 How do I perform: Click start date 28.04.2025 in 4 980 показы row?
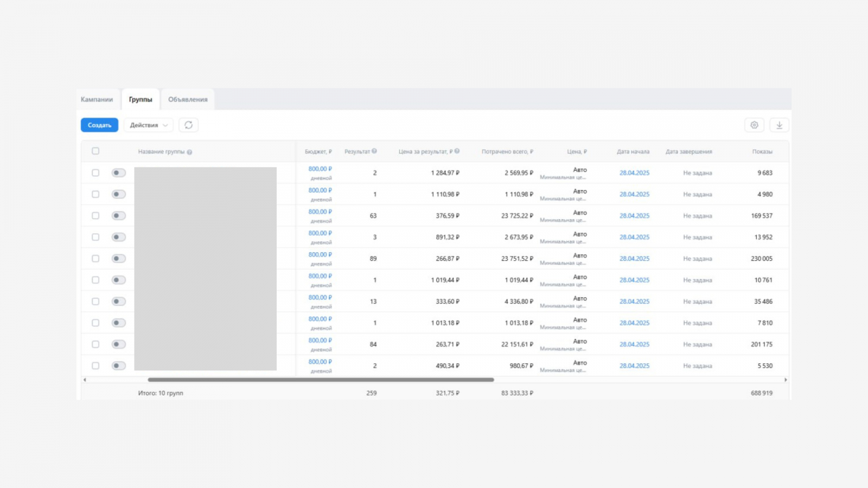pos(634,194)
